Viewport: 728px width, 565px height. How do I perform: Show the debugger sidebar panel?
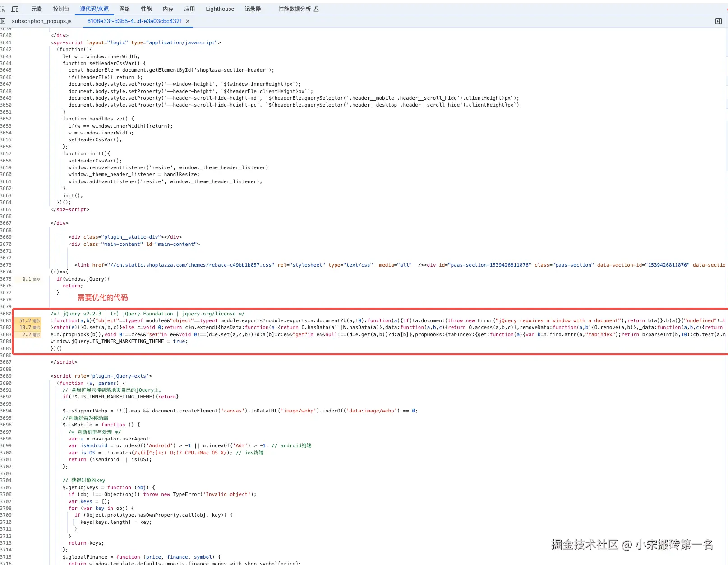[719, 21]
